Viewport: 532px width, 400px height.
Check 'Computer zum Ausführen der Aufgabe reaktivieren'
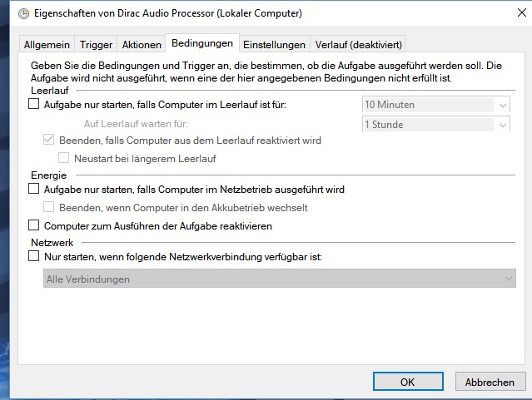click(x=34, y=225)
